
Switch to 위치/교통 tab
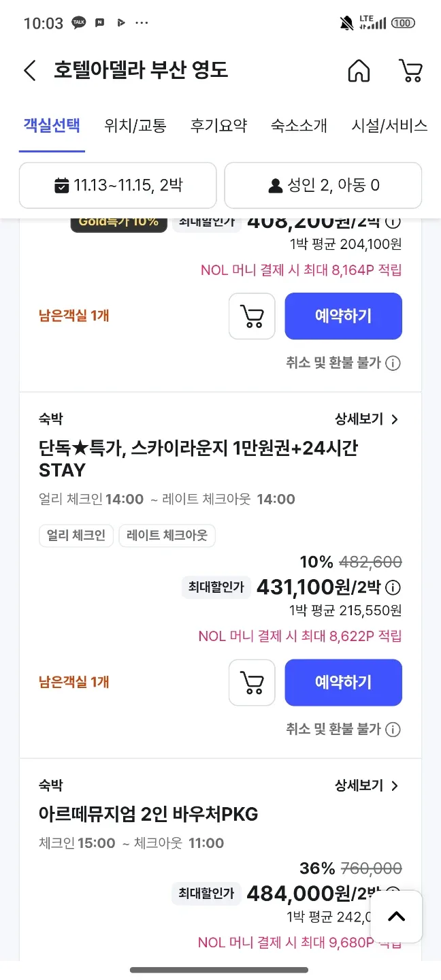135,125
